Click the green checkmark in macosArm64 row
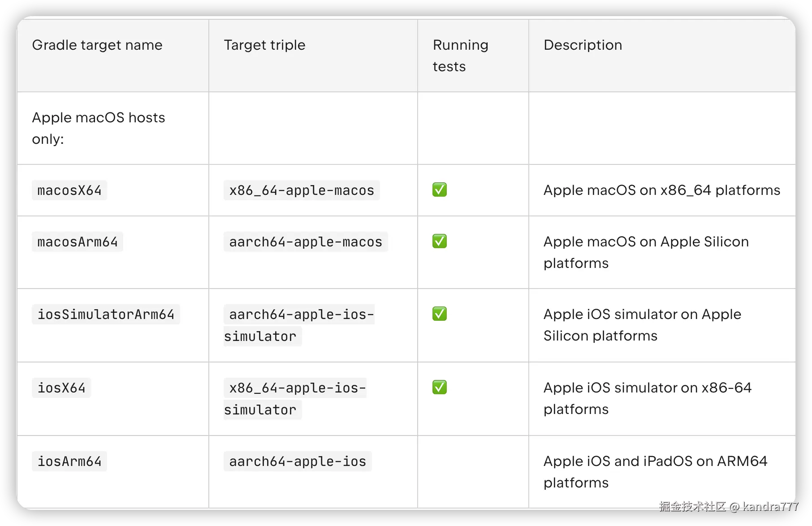This screenshot has height=526, width=812. tap(439, 241)
